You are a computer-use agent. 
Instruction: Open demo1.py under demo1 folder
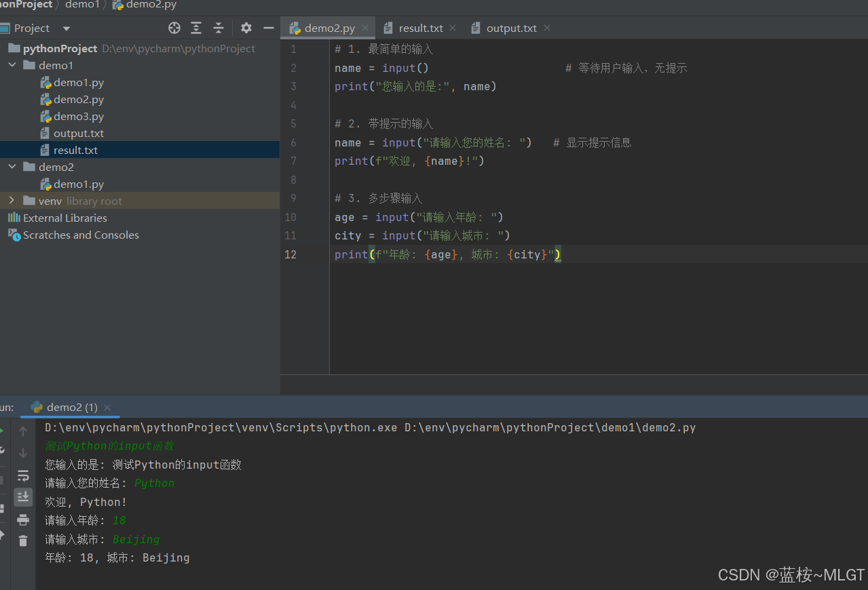coord(79,82)
